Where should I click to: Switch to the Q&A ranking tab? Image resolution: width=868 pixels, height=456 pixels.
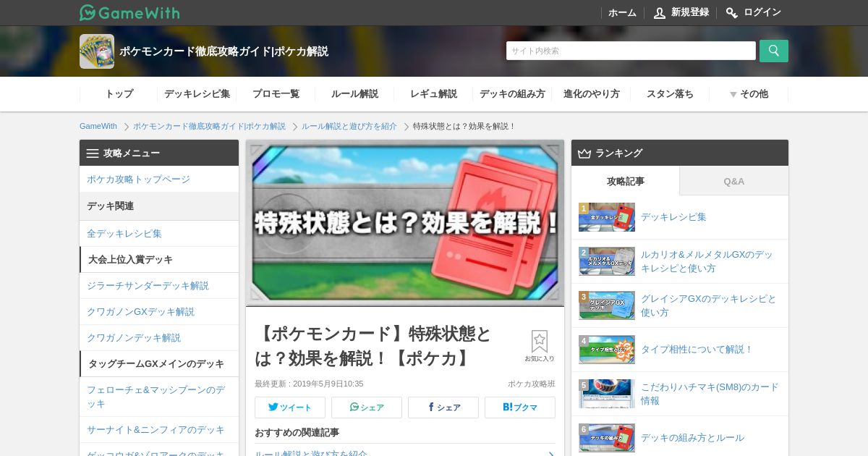pyautogui.click(x=734, y=181)
